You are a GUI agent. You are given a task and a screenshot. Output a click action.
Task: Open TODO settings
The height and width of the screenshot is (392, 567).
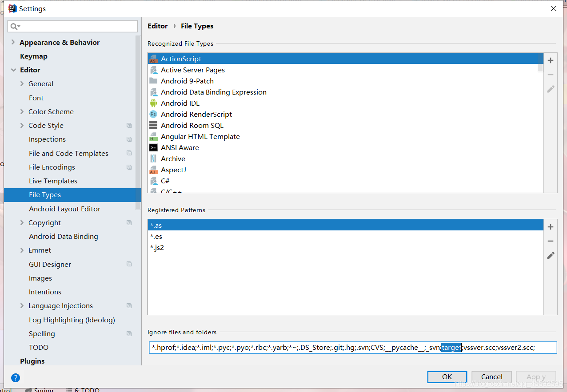(39, 348)
